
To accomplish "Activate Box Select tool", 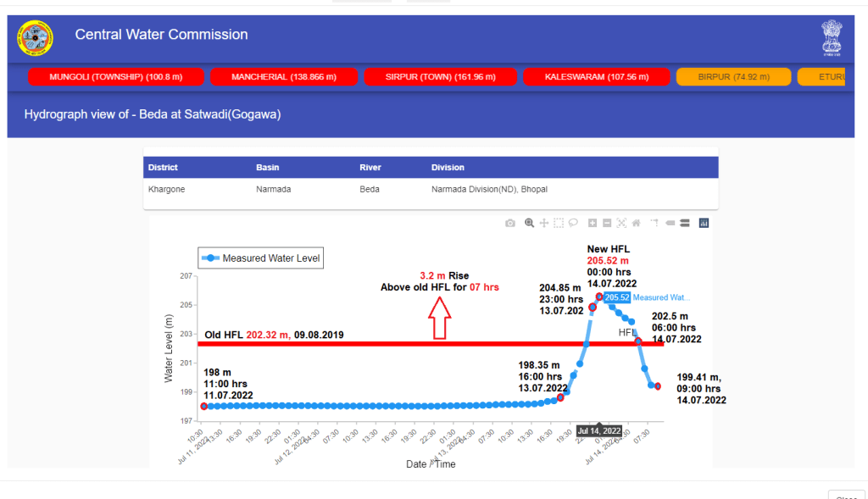I will (559, 223).
